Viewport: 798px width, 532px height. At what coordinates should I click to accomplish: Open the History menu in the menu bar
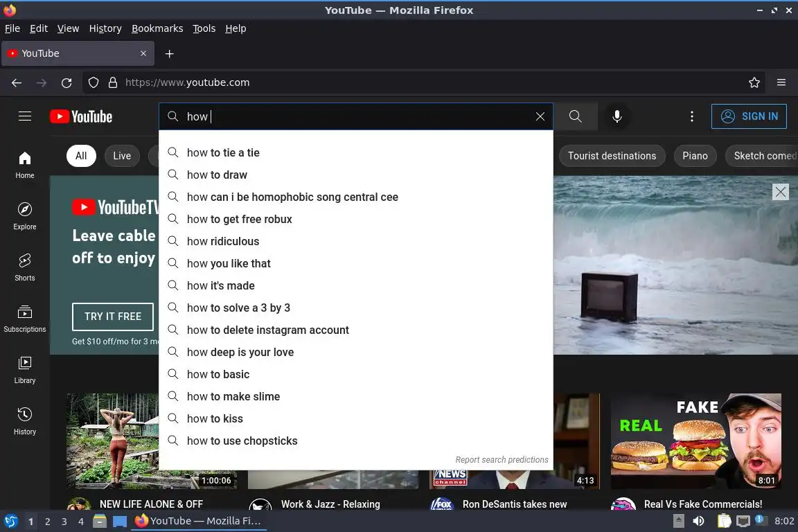point(105,28)
